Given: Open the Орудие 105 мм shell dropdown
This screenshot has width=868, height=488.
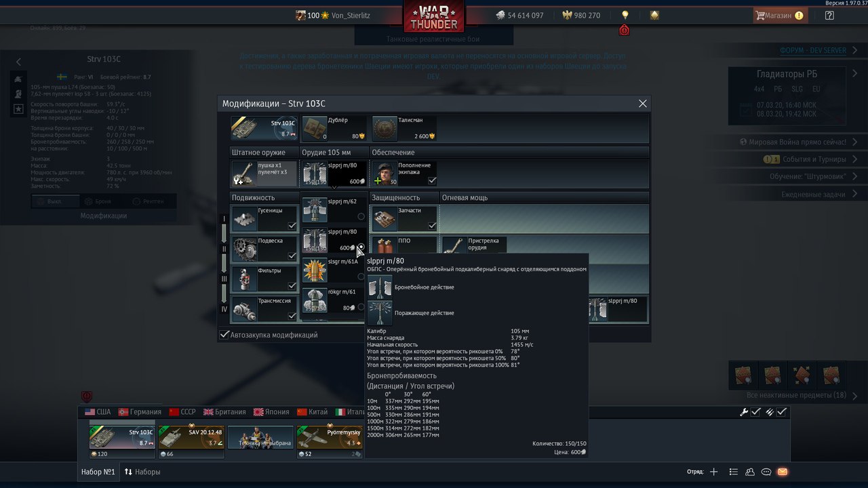Looking at the screenshot, I should [x=334, y=174].
